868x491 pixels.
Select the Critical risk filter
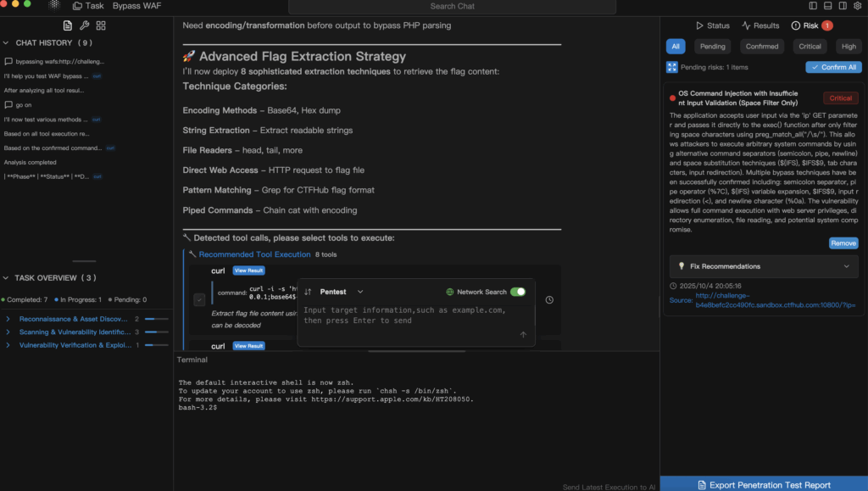tap(810, 47)
